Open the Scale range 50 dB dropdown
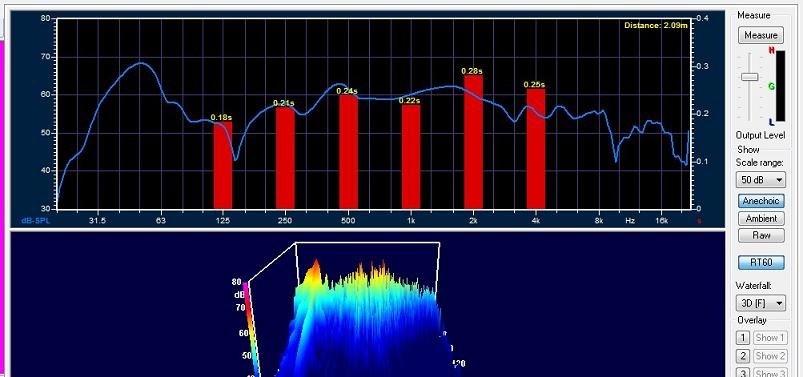Screen dimensions: 803x377 pyautogui.click(x=761, y=180)
